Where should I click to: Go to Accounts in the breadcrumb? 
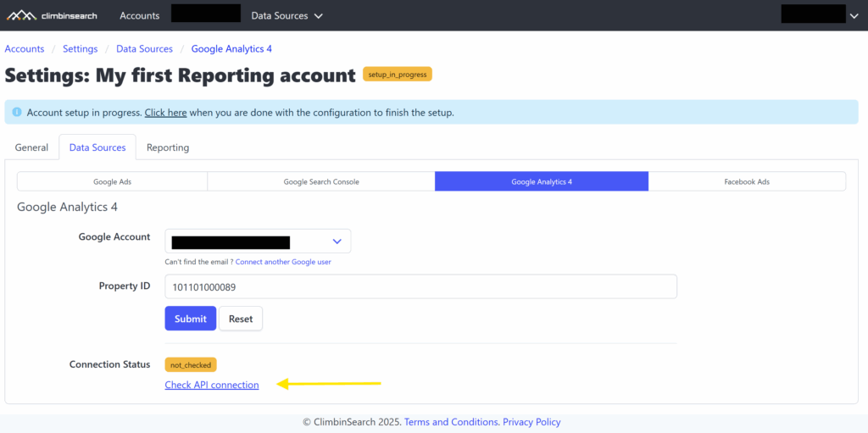[25, 49]
